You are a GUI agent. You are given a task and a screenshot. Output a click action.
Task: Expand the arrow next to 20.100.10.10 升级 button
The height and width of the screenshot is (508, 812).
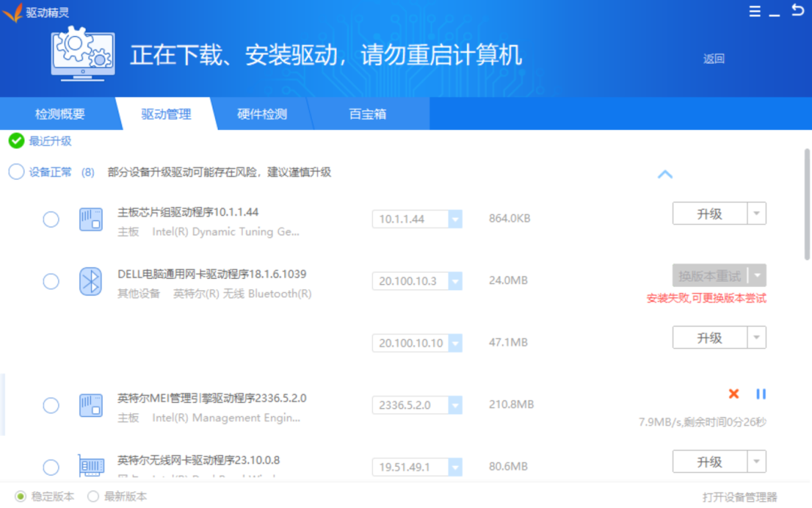(x=756, y=337)
